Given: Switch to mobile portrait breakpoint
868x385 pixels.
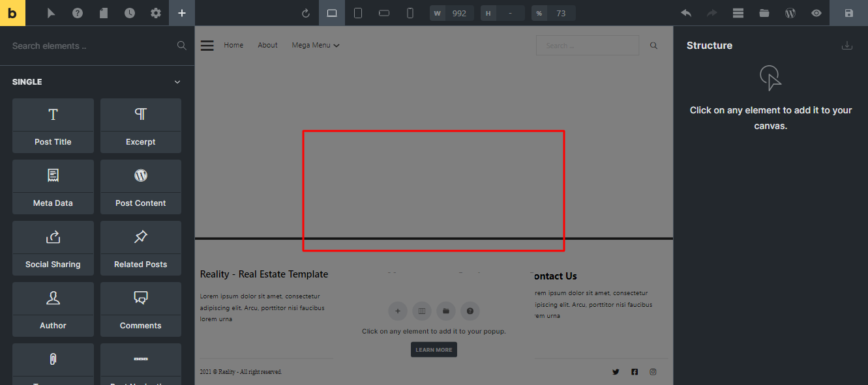Looking at the screenshot, I should click(410, 13).
